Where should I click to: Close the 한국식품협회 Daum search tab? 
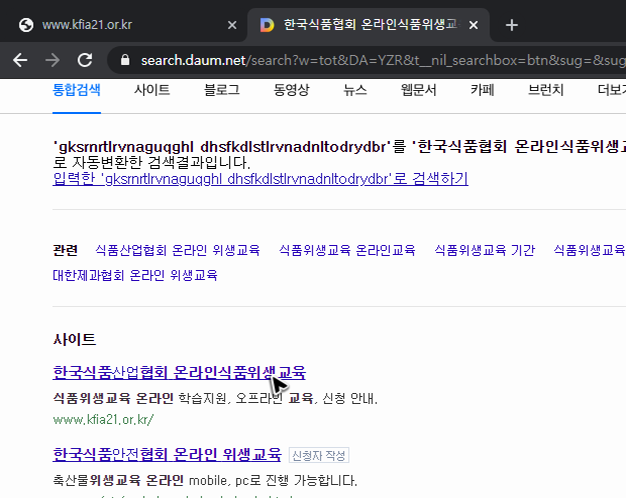tap(473, 25)
